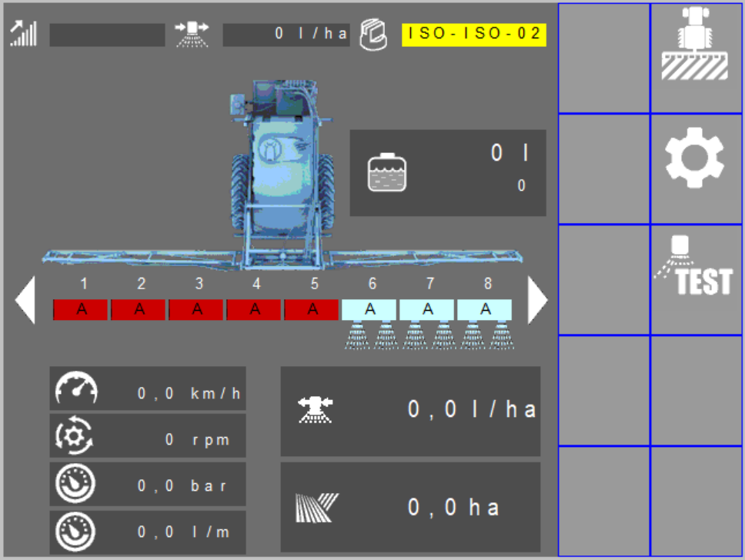Click the tank fill level icon
745x560 pixels.
pos(387,174)
